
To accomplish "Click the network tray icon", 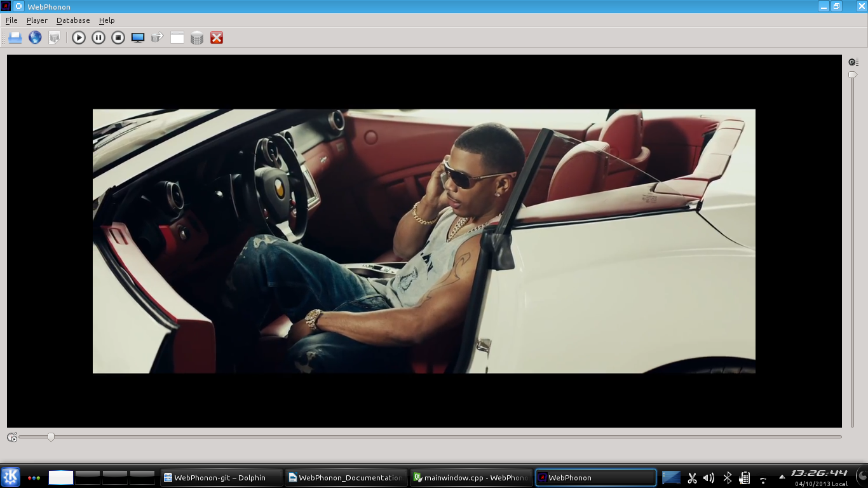I will coord(763,480).
